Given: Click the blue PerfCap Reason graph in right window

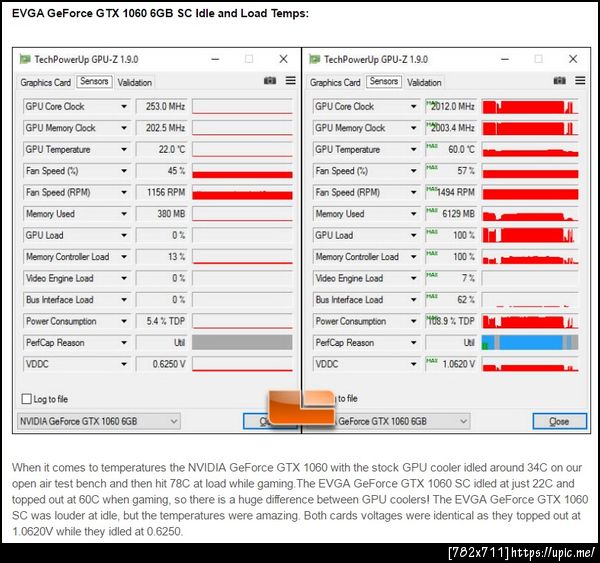Looking at the screenshot, I should pos(530,343).
